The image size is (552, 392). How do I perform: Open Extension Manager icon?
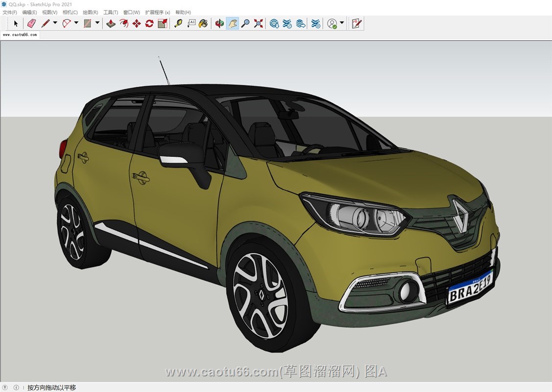point(316,24)
